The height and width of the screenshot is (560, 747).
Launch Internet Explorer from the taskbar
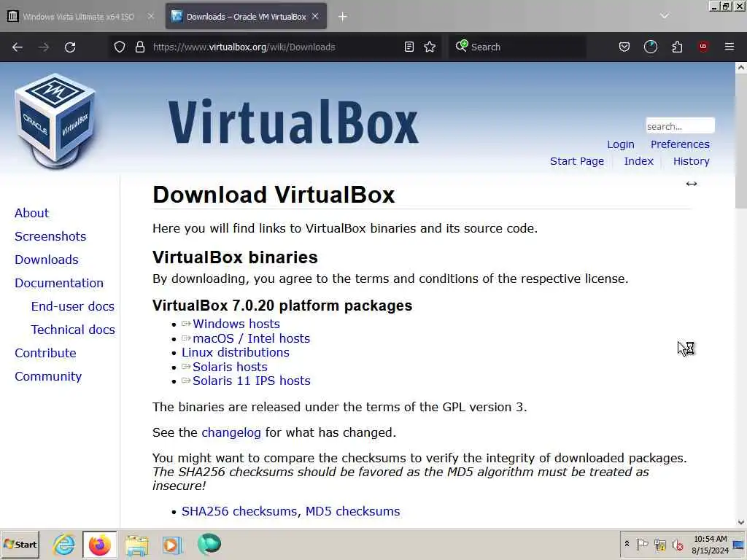click(64, 544)
